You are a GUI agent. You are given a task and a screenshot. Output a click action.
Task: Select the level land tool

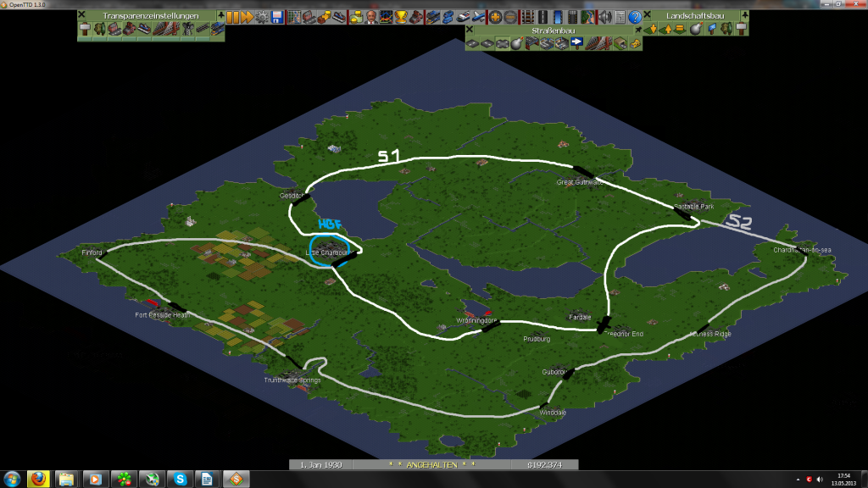click(682, 28)
